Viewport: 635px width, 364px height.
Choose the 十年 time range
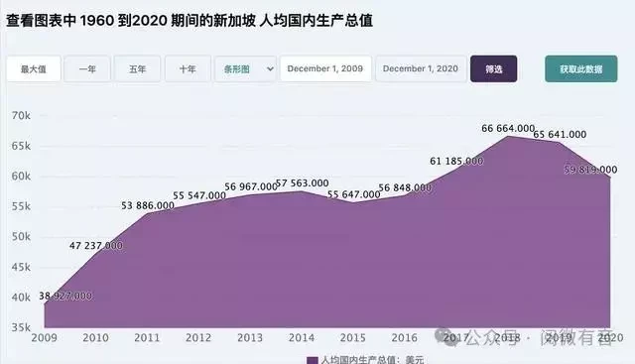click(x=188, y=68)
